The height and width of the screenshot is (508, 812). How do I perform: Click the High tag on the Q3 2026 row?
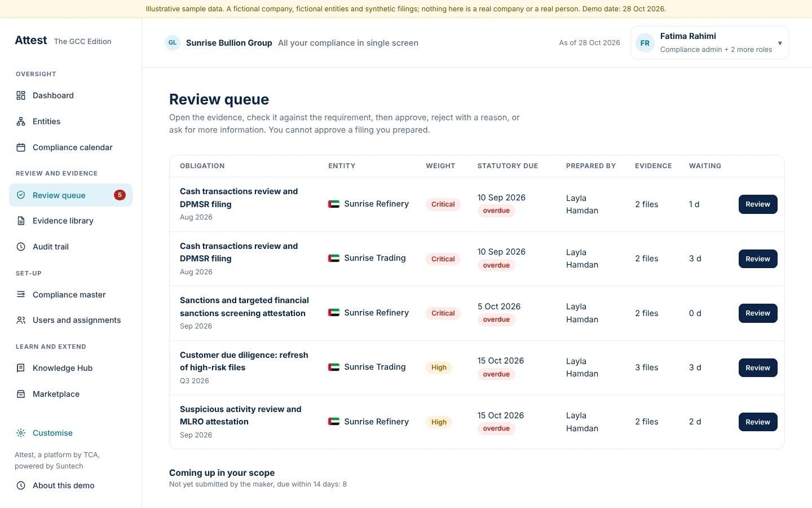[439, 367]
